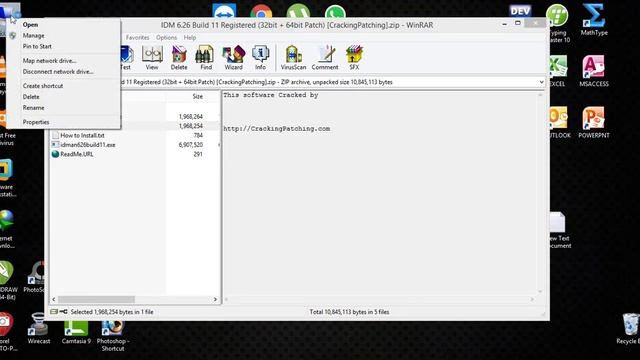Run VirusScan from WinRAR toolbar
The image size is (640, 360).
[293, 58]
